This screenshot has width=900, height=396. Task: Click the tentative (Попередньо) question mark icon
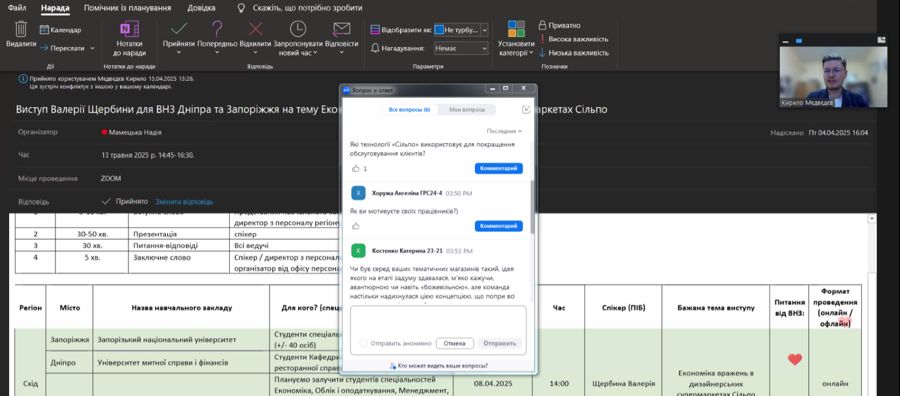tap(217, 29)
